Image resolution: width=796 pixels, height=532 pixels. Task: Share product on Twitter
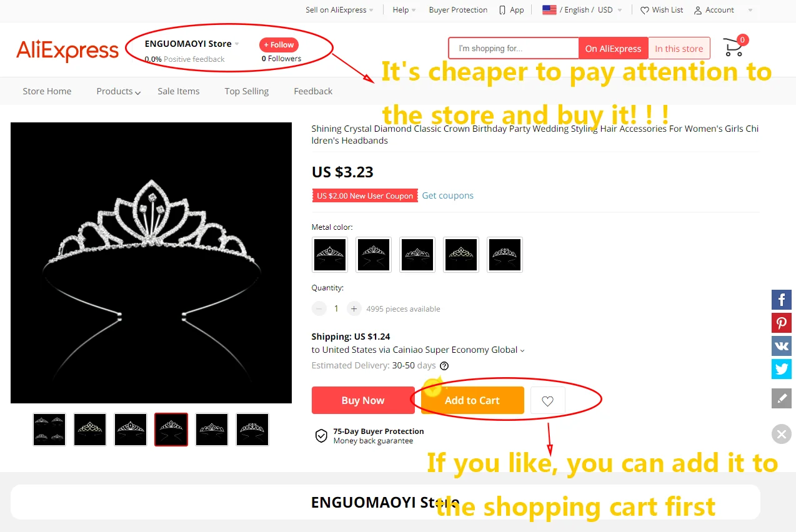(782, 369)
